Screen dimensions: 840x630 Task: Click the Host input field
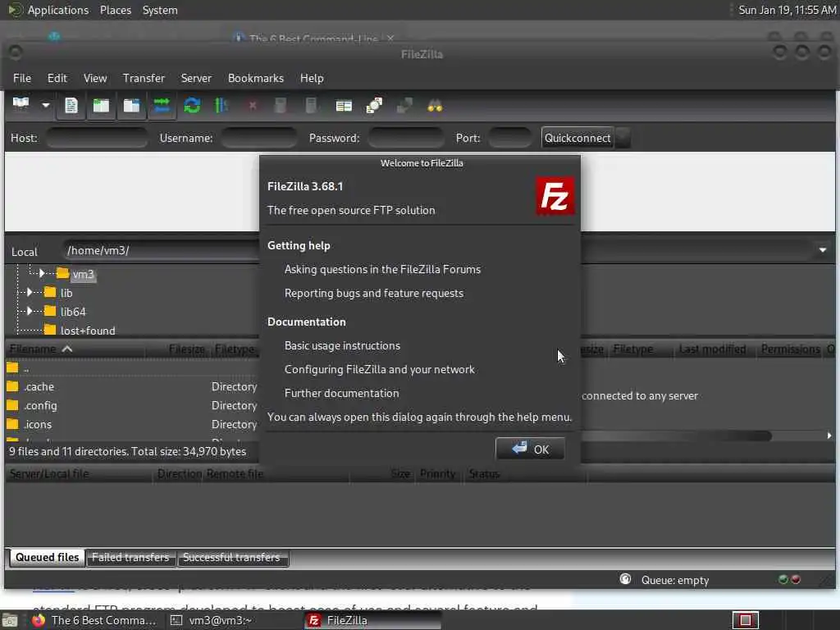point(97,138)
